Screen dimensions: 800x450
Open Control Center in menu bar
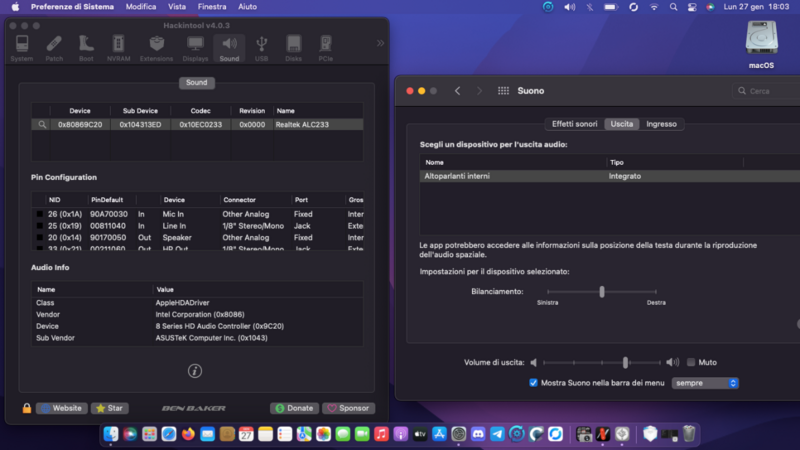[692, 7]
